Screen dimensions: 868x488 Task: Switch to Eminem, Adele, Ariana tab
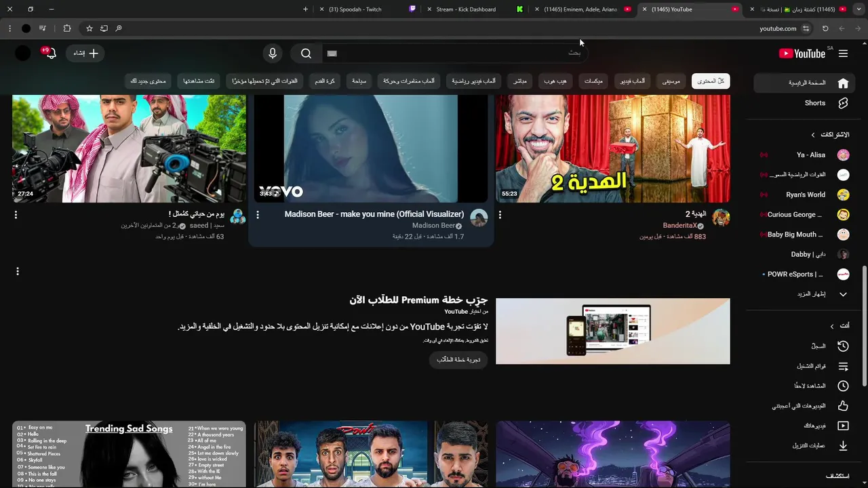click(x=582, y=9)
